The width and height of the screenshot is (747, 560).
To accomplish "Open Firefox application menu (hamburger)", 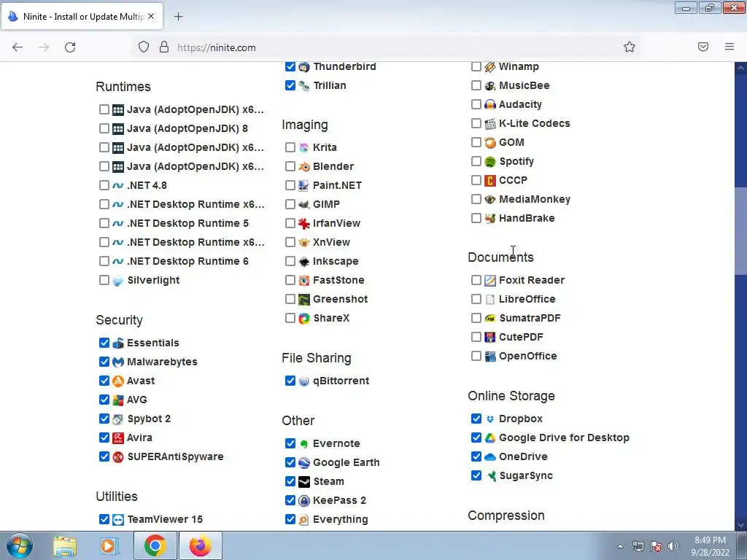I will [729, 47].
